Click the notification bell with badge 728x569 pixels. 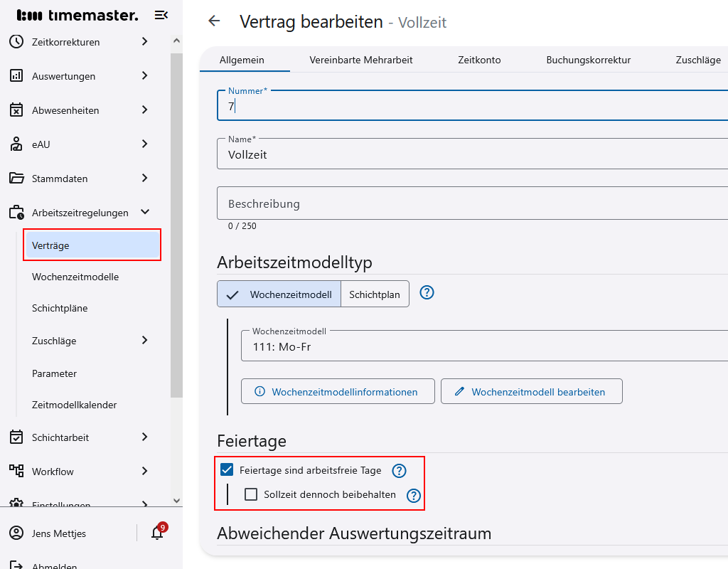coord(157,533)
